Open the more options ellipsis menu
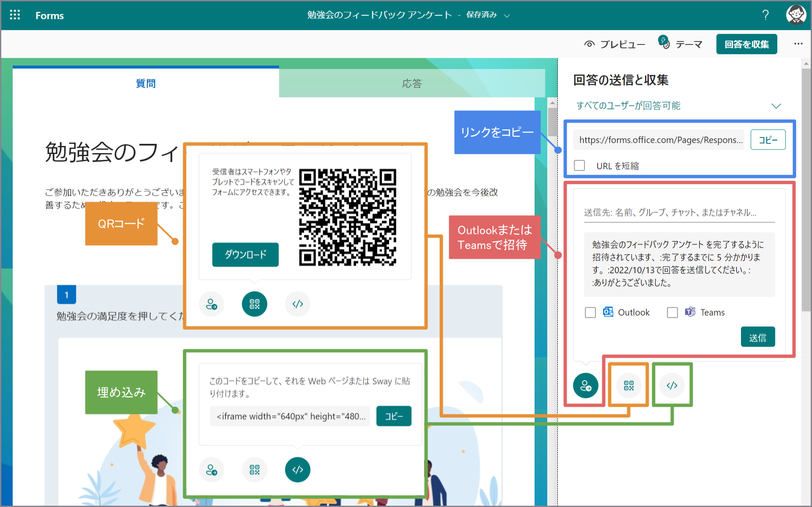Screen dimensions: 812x507 [x=798, y=44]
